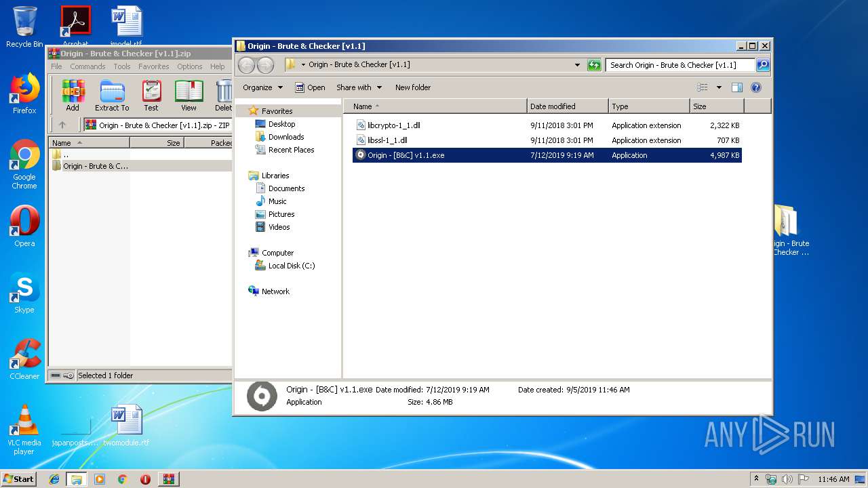The image size is (868, 488).
Task: Open VLC media player shortcut
Action: pos(24,430)
